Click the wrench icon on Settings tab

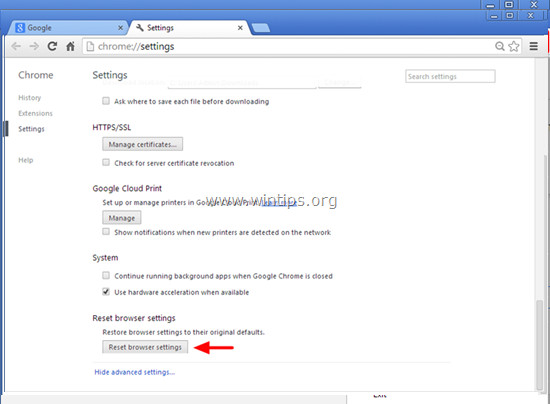click(x=140, y=28)
